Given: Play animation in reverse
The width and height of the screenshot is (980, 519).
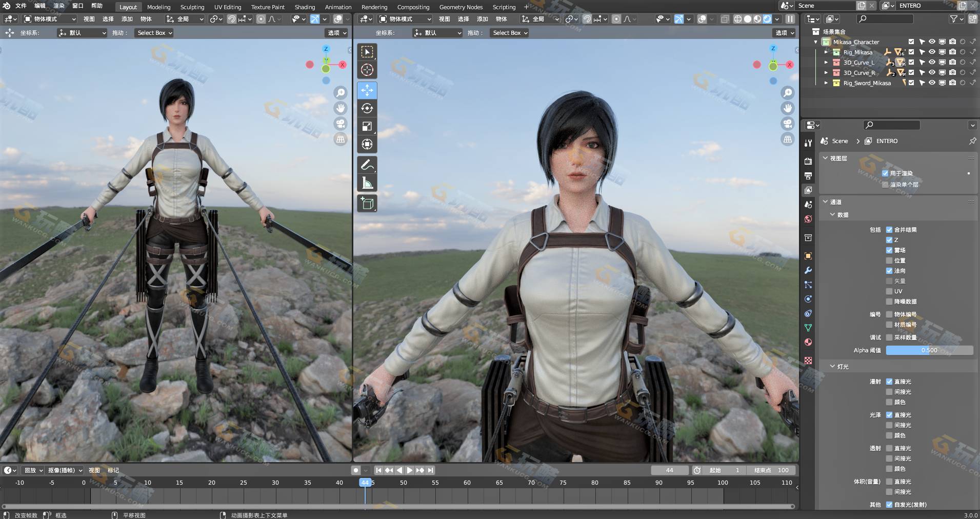Looking at the screenshot, I should (399, 470).
